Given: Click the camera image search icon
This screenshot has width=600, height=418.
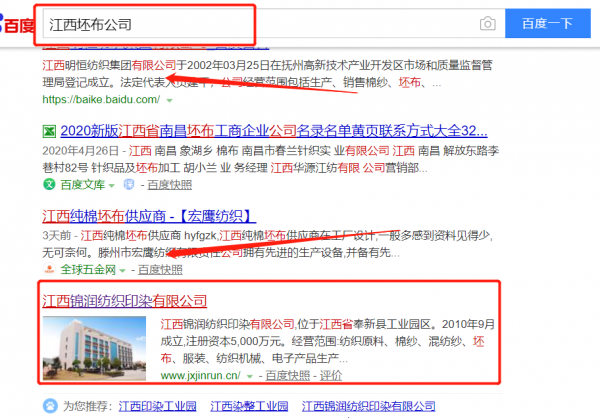Looking at the screenshot, I should point(487,23).
